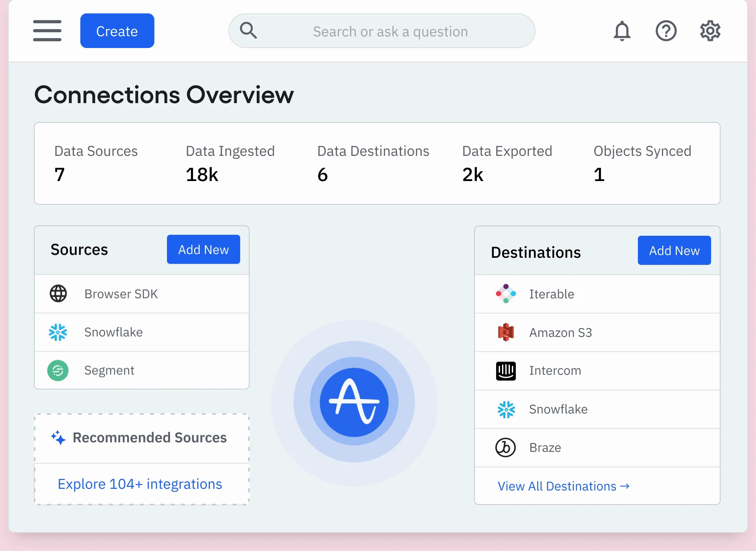Click the Recommended Sources heading
This screenshot has width=756, height=551.
coord(150,438)
